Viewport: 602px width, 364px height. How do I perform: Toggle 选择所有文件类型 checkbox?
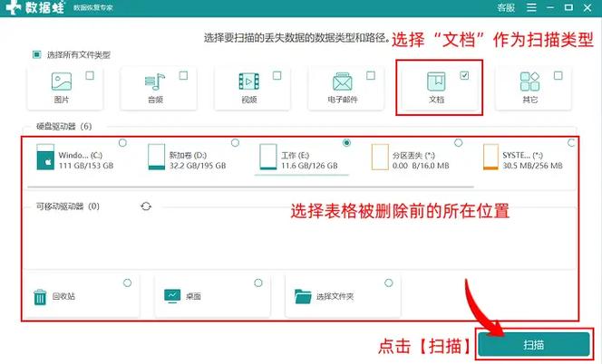point(37,55)
